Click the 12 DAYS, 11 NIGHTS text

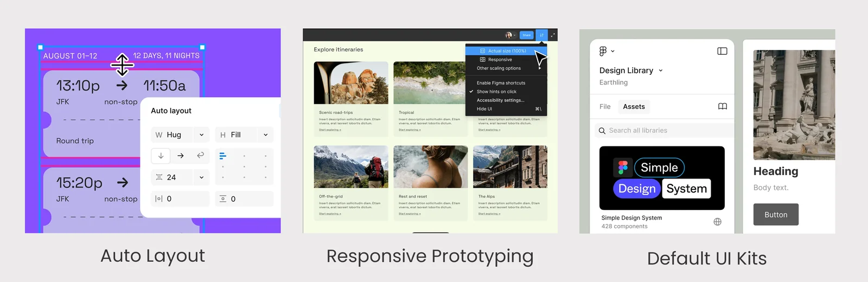tap(166, 56)
